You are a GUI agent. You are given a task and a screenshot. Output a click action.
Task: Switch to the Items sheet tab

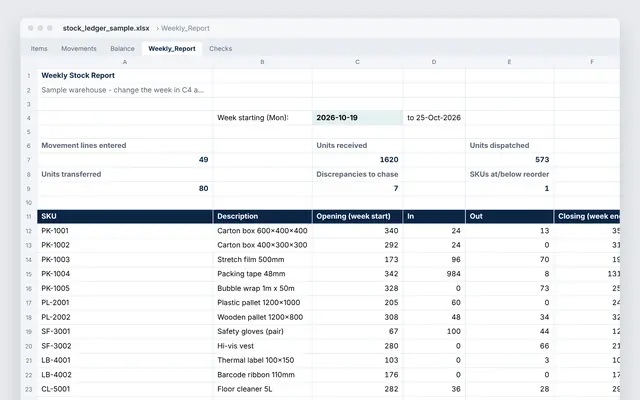pyautogui.click(x=39, y=49)
